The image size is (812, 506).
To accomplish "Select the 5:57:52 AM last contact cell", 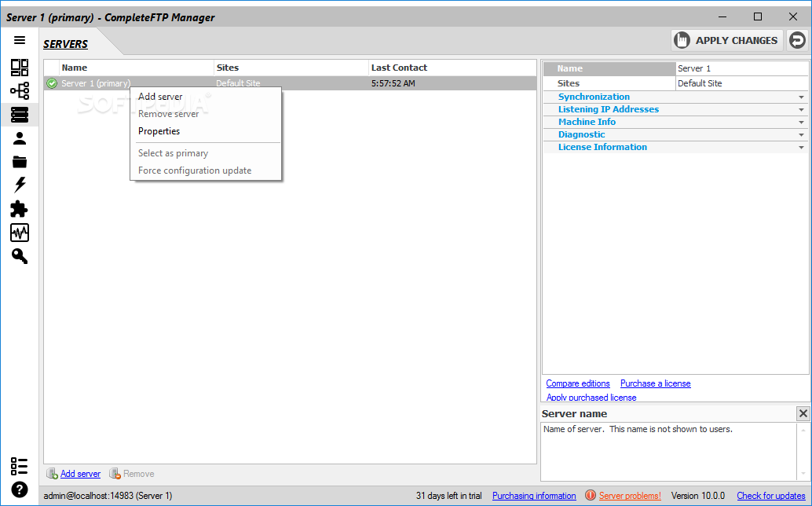I will (393, 83).
